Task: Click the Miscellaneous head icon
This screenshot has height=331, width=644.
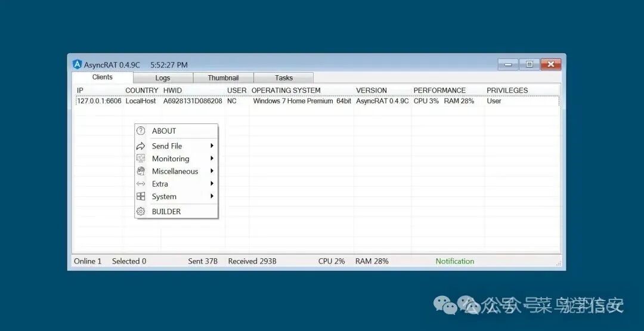Action: [x=141, y=171]
